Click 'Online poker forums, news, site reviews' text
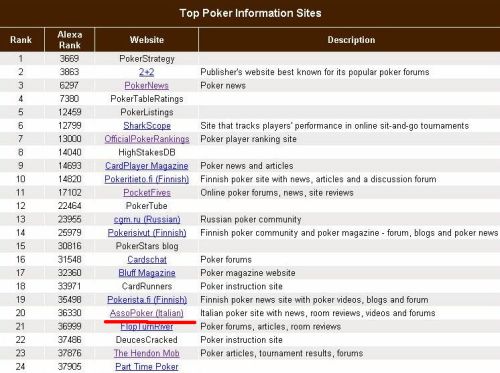The width and height of the screenshot is (500, 373). point(277,193)
